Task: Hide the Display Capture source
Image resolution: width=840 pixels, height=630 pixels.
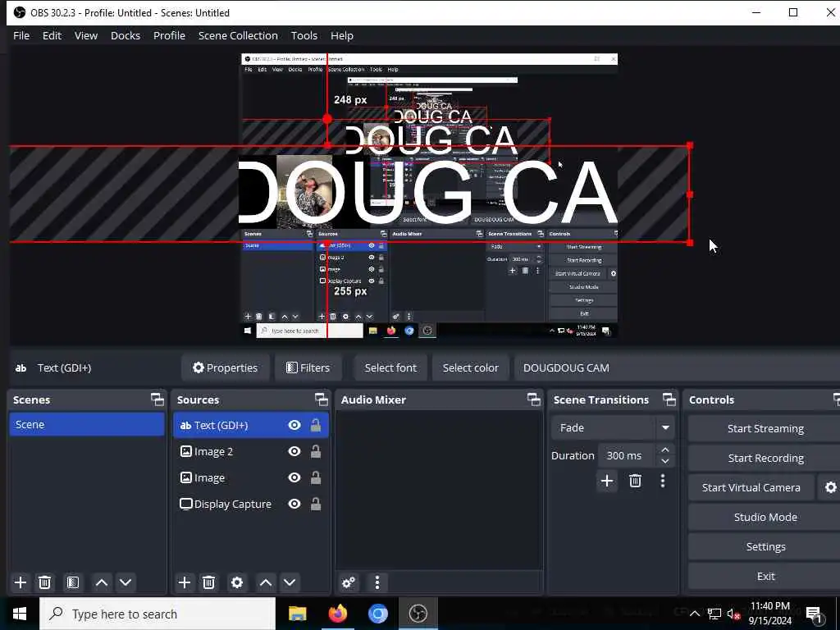Action: (x=294, y=504)
